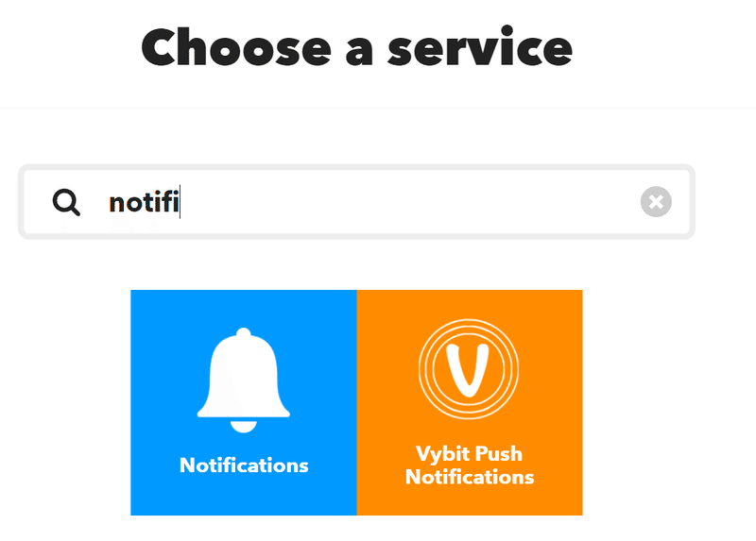
Task: Click the word "service" in the page title
Action: click(x=480, y=47)
